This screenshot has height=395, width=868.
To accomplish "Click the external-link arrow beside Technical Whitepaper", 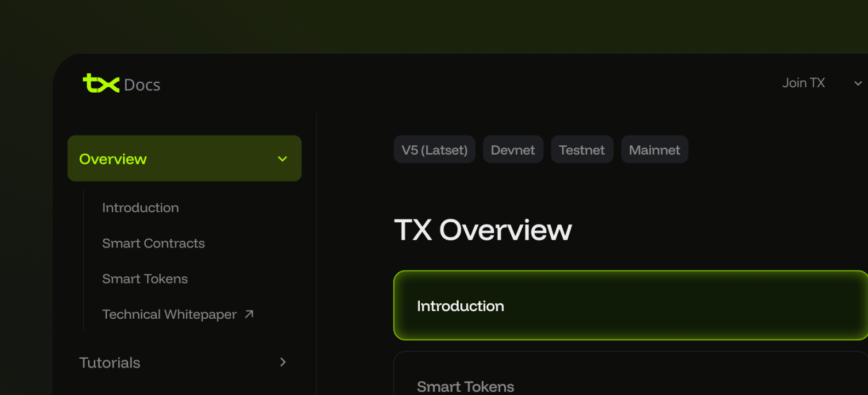I will 249,314.
